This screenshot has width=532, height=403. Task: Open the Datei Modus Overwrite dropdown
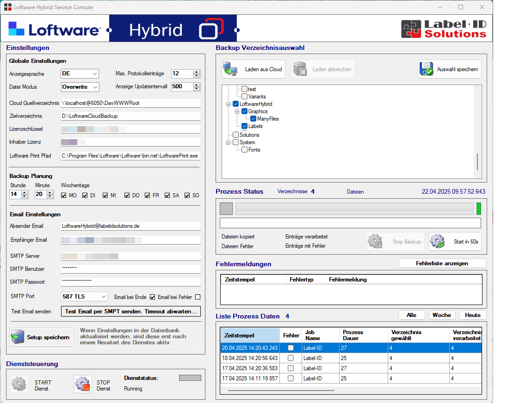tap(95, 87)
